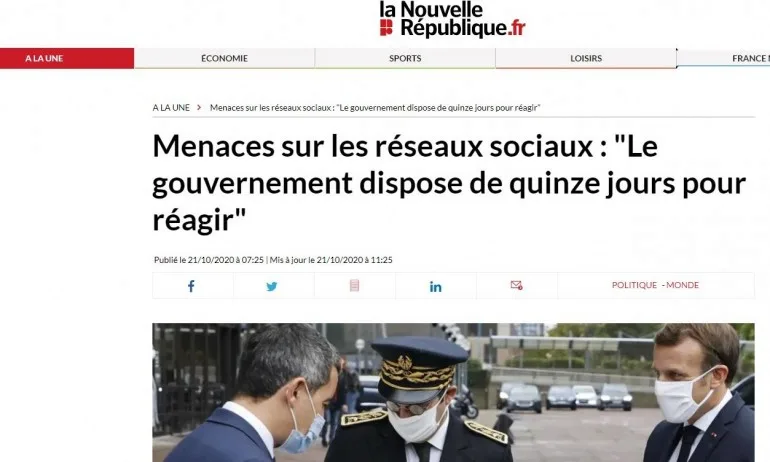Go to SPORTS section
The image size is (770, 462).
pyautogui.click(x=405, y=58)
